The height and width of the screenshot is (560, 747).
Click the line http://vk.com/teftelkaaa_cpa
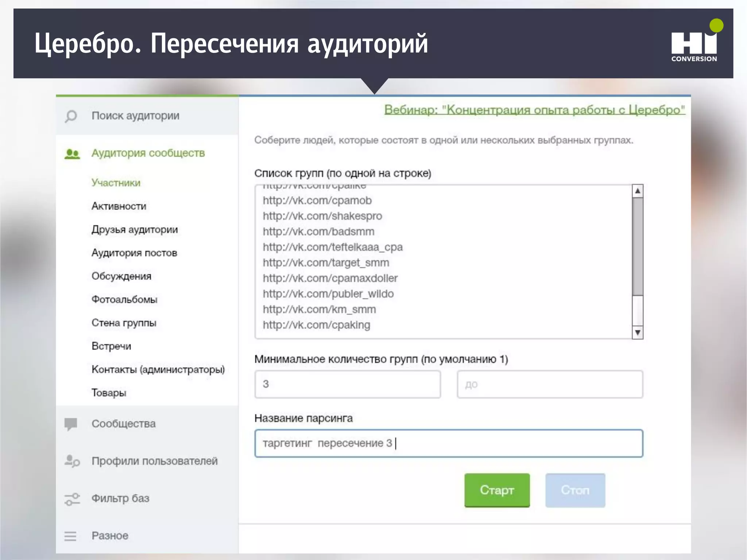point(333,247)
